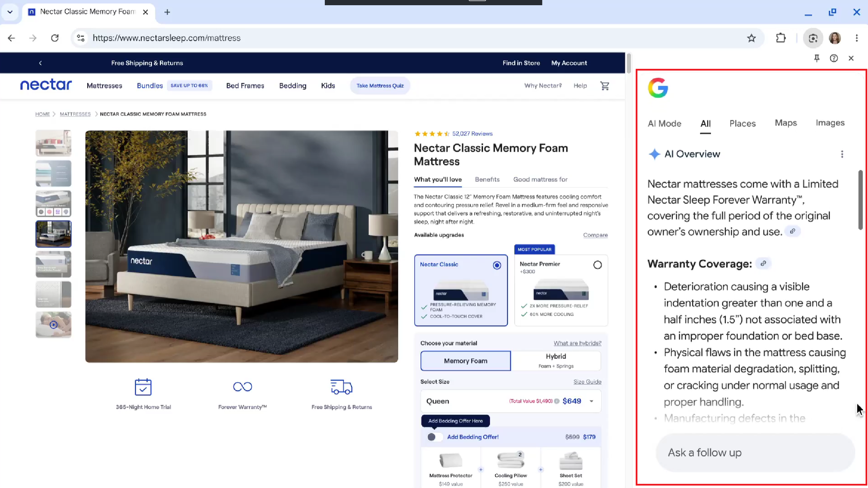This screenshot has width=868, height=488.
Task: Click the Take Mattress Quiz button
Action: coord(380,86)
